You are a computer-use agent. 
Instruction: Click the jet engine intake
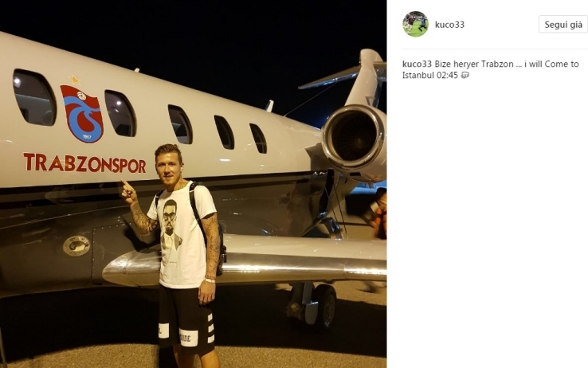[x=354, y=137]
